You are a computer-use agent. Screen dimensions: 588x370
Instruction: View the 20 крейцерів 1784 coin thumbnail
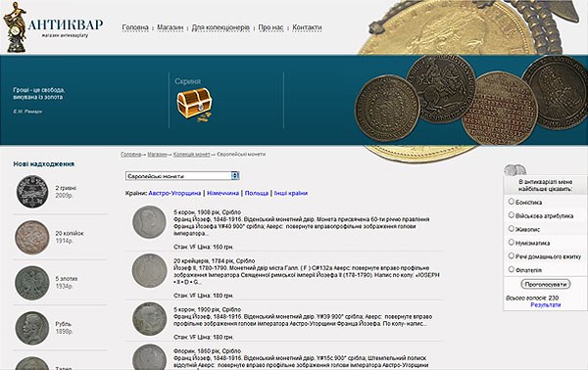click(149, 271)
